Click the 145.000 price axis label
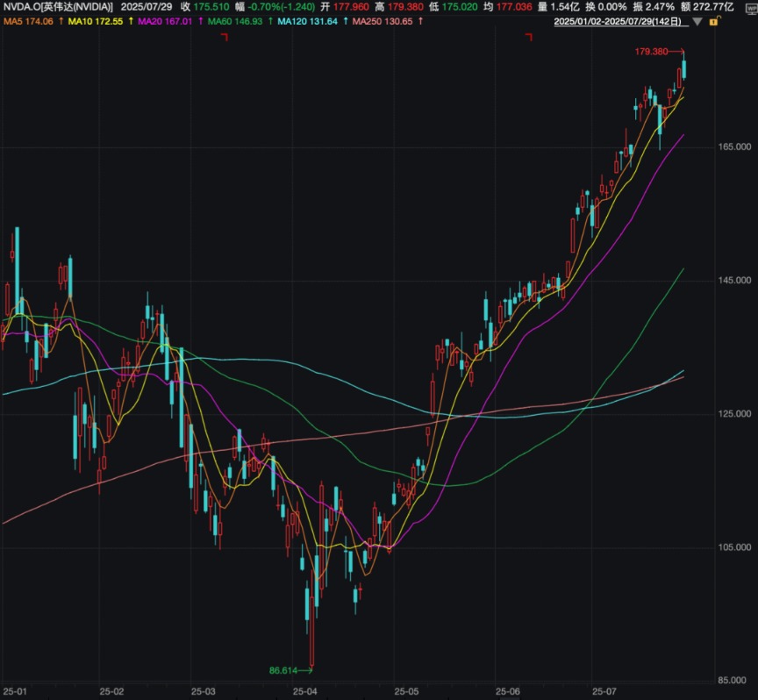Viewport: 758px width, 700px height. tap(735, 281)
